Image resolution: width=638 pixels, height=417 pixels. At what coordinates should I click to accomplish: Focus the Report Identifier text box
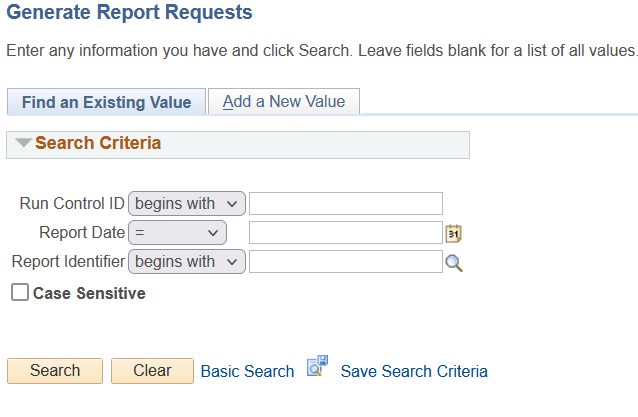point(345,262)
